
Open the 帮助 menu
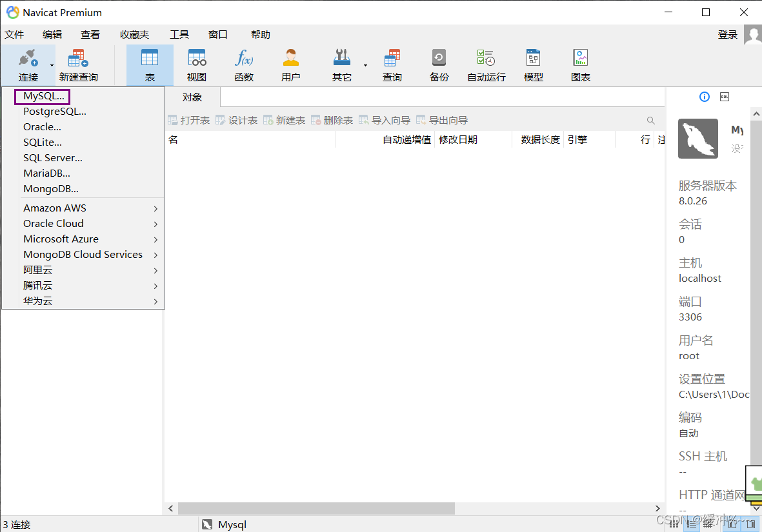pyautogui.click(x=261, y=34)
